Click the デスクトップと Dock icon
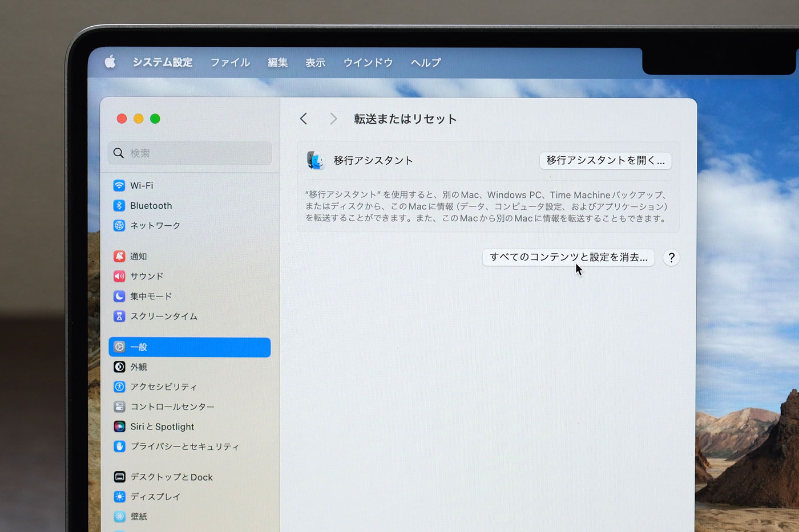Screen dimensions: 799x532 point(119,477)
